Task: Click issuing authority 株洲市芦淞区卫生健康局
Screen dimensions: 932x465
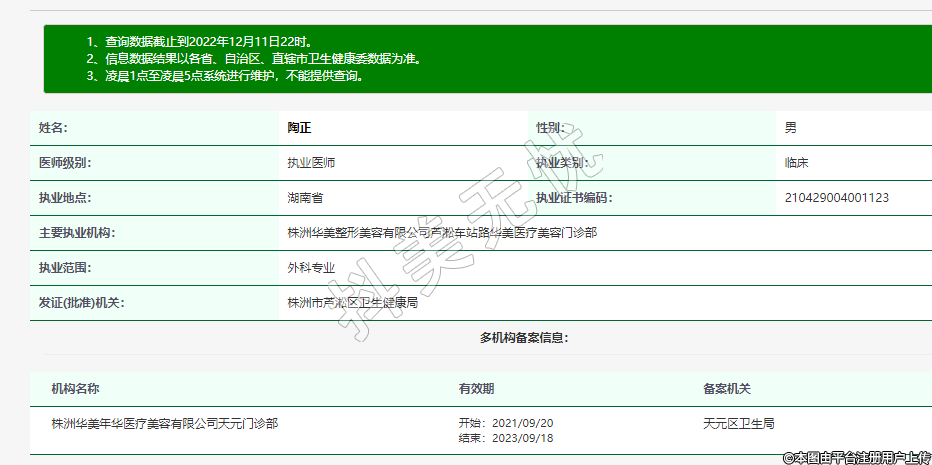Action: click(x=352, y=303)
